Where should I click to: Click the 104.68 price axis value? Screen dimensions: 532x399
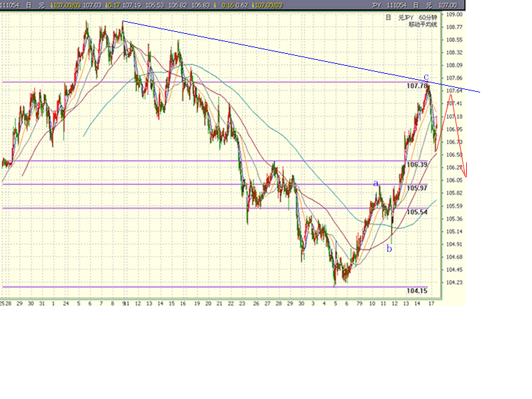point(454,257)
